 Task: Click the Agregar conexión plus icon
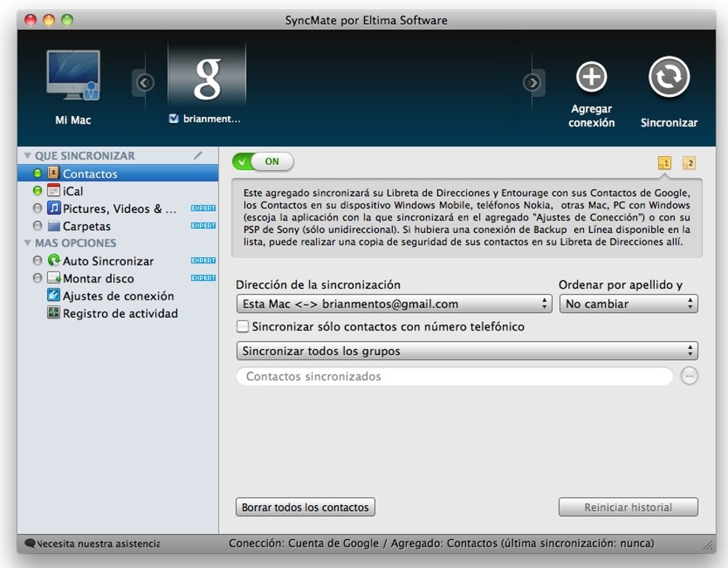click(591, 77)
